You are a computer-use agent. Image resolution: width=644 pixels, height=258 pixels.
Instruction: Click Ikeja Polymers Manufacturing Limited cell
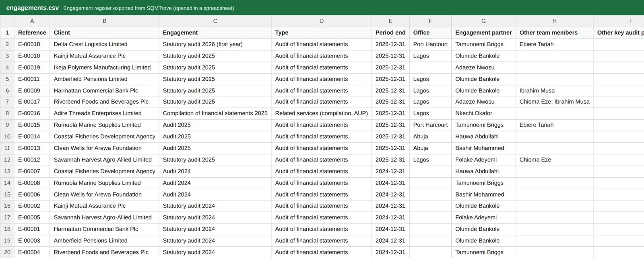pyautogui.click(x=104, y=68)
